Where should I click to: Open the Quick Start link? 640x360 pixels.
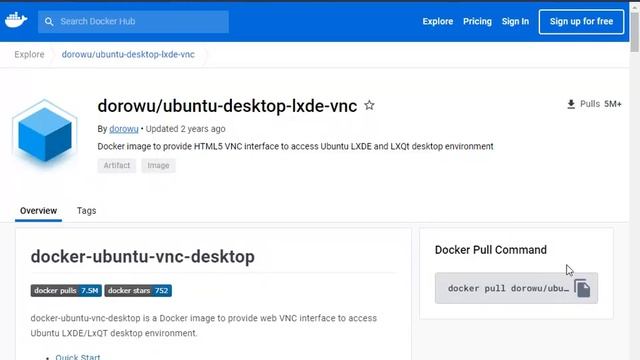78,357
